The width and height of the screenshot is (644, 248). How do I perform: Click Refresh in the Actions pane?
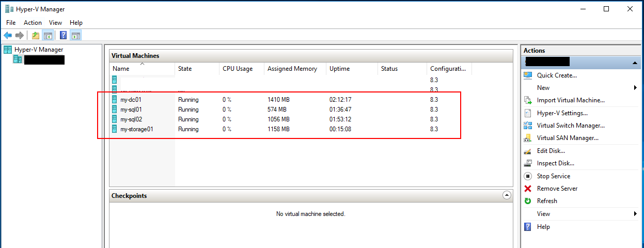point(547,201)
